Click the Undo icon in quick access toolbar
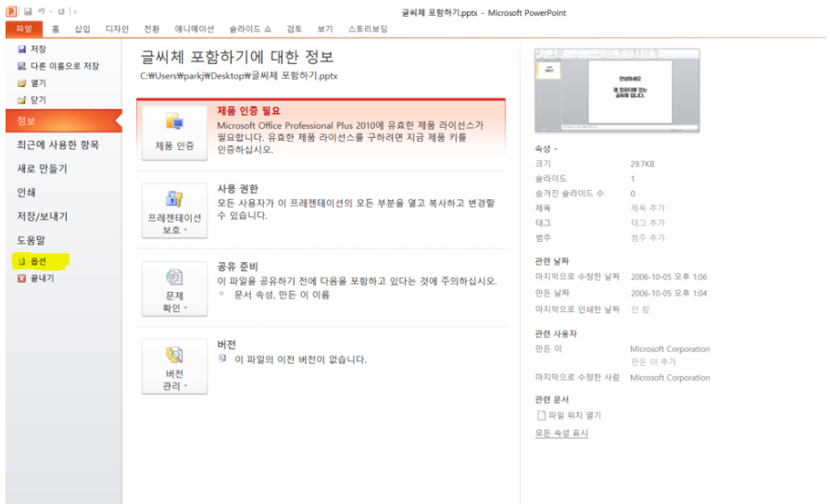 41,11
